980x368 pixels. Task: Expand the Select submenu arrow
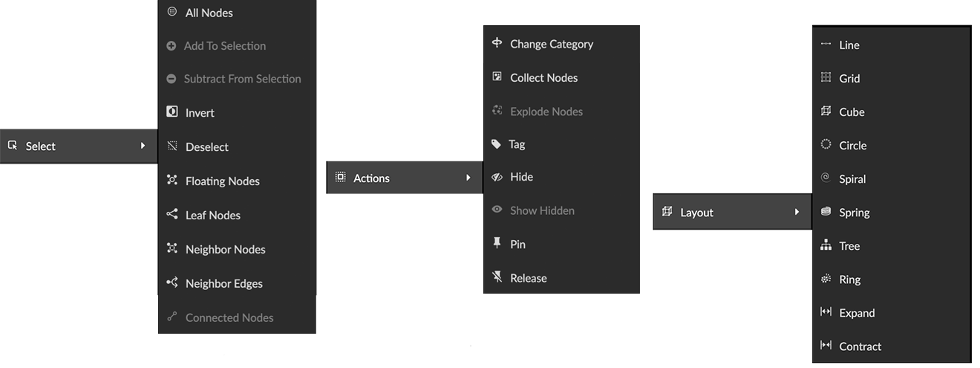pos(143,146)
